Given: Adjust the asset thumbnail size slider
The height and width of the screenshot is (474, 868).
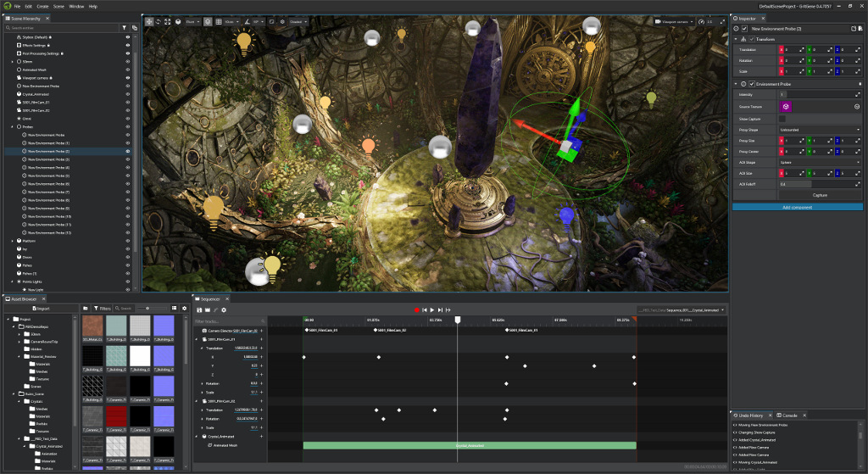Looking at the screenshot, I should click(153, 308).
